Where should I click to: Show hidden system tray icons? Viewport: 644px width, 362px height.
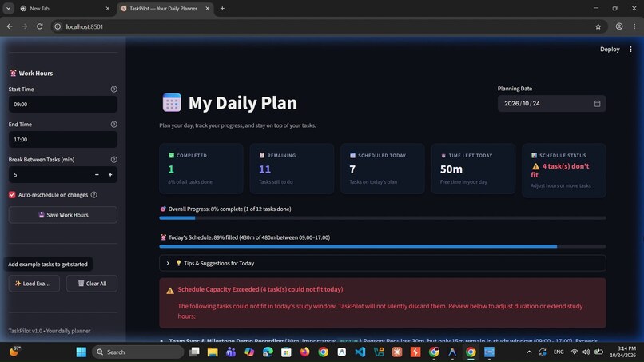[x=529, y=352]
